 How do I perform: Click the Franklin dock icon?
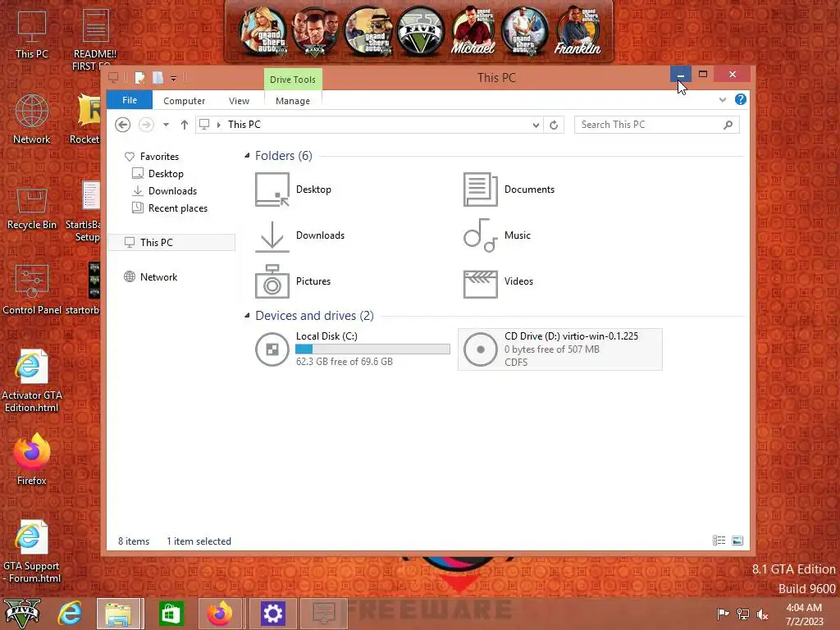[577, 31]
